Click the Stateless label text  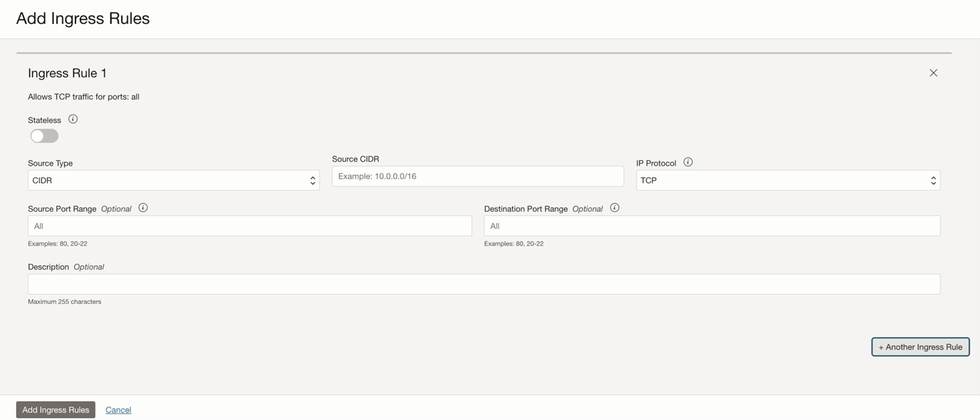click(x=44, y=120)
